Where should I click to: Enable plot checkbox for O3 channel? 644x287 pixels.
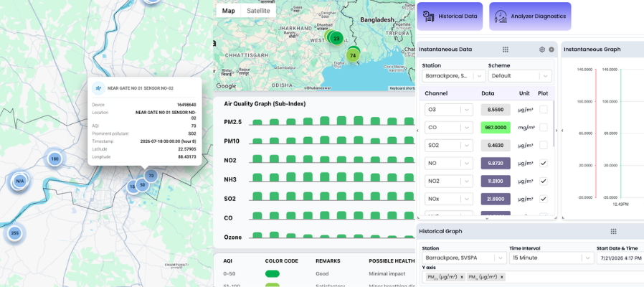544,109
